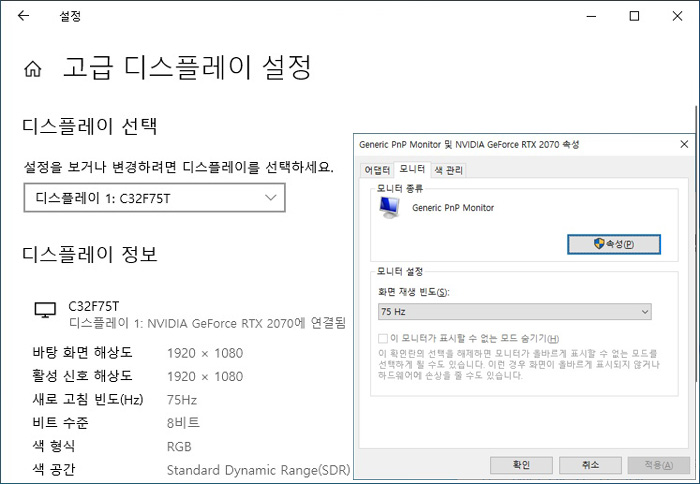Close the monitor properties dialog

[684, 144]
